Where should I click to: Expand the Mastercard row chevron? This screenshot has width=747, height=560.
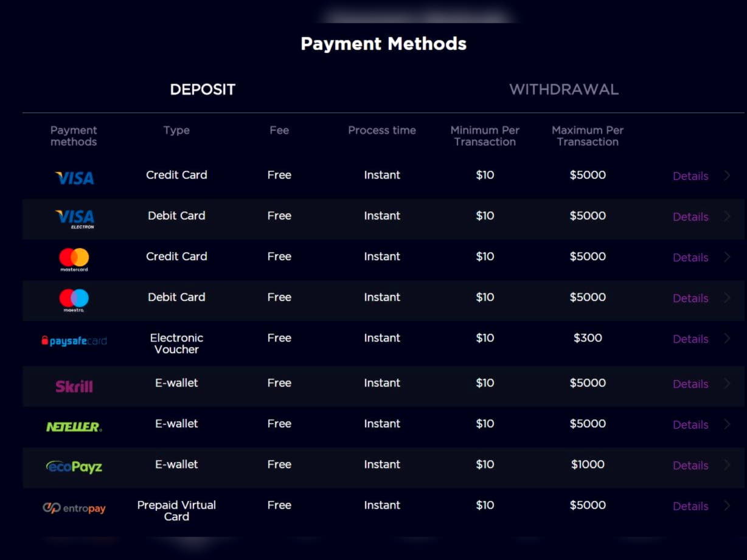727,257
